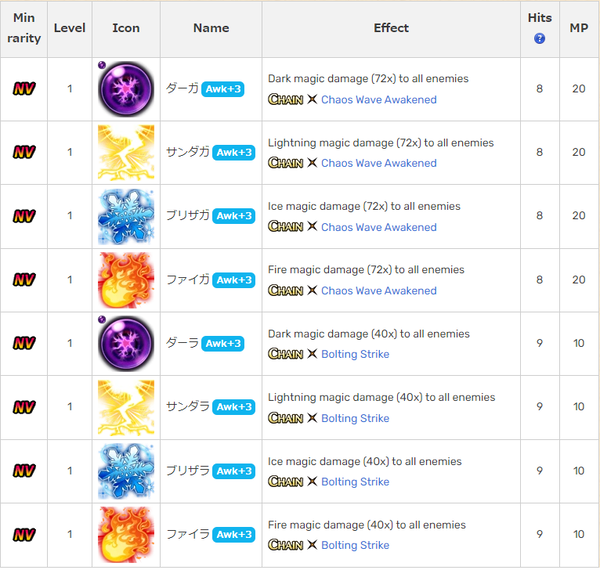Click the Min rarity column header
Image resolution: width=600 pixels, height=570 pixels.
tap(24, 28)
